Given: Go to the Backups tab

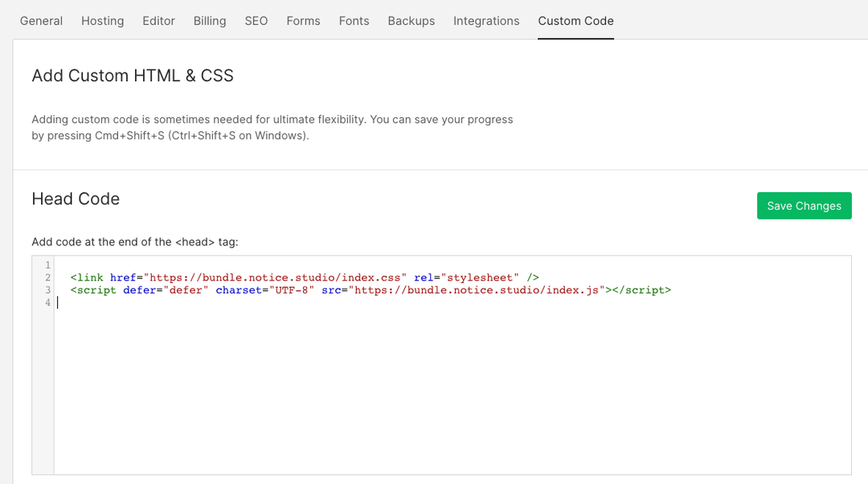Looking at the screenshot, I should coord(411,21).
